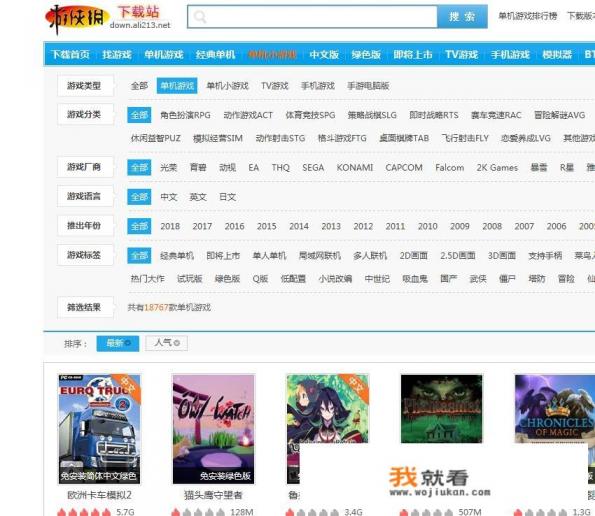The height and width of the screenshot is (516, 595).
Task: Click star rating under 欧洲卡车模拟2
Action: tap(84, 512)
